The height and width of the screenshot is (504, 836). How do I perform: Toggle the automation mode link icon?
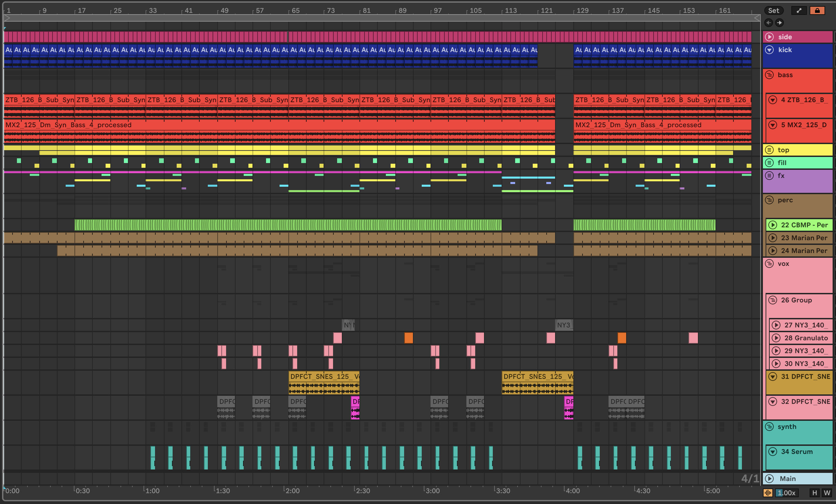point(799,10)
